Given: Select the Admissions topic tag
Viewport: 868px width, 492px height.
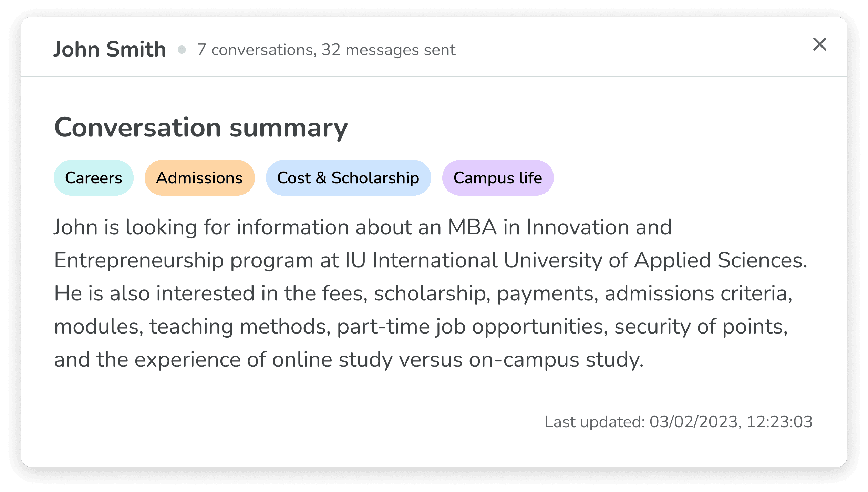Looking at the screenshot, I should (x=199, y=178).
